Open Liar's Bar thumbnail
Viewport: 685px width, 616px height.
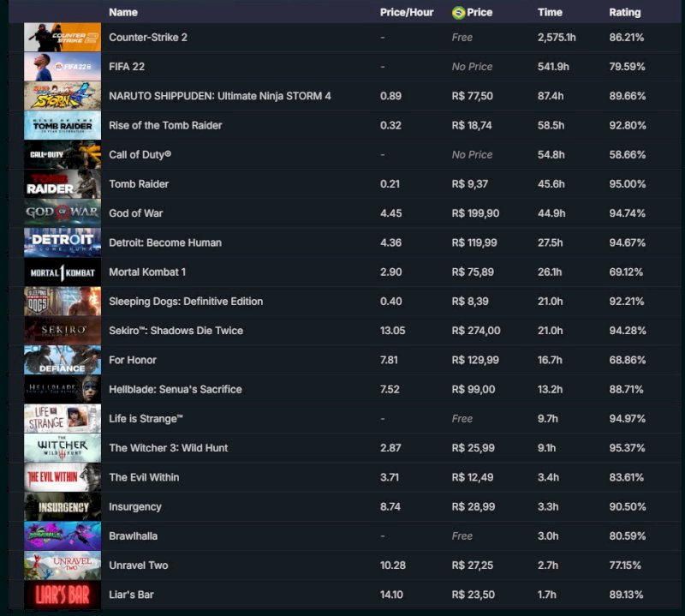(x=63, y=595)
